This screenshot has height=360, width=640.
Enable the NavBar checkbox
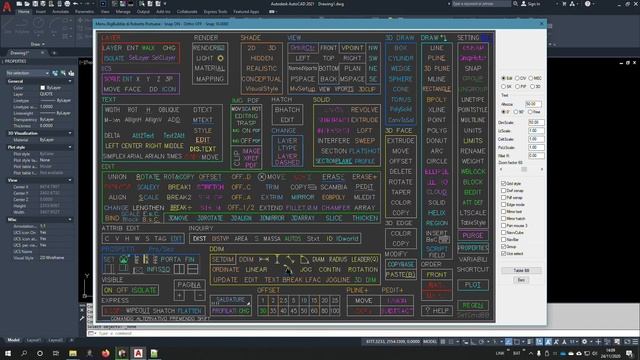[x=504, y=240]
